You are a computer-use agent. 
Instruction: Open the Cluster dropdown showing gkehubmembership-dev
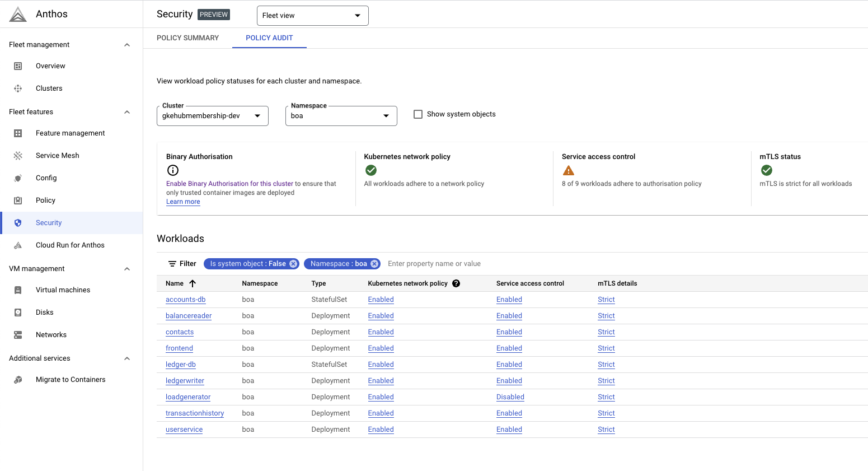(x=212, y=115)
